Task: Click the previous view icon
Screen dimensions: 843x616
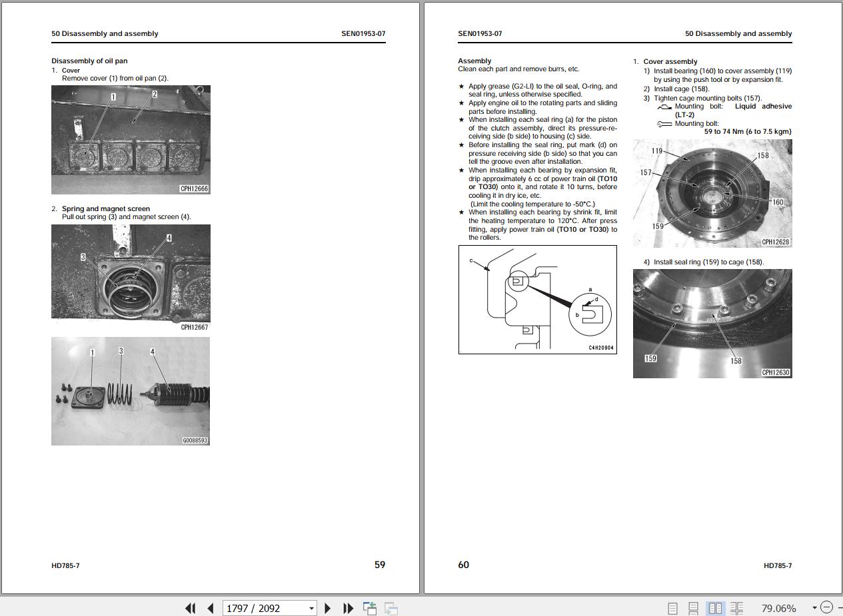Action: 370,608
